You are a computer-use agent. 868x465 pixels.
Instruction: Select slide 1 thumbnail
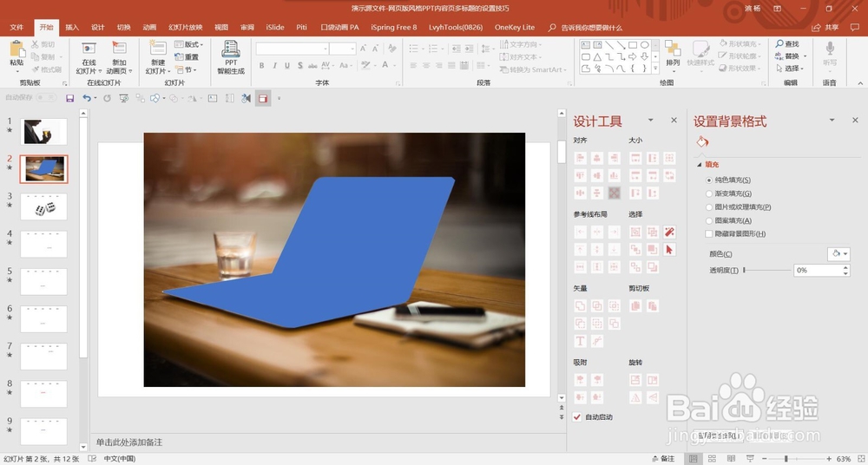43,131
